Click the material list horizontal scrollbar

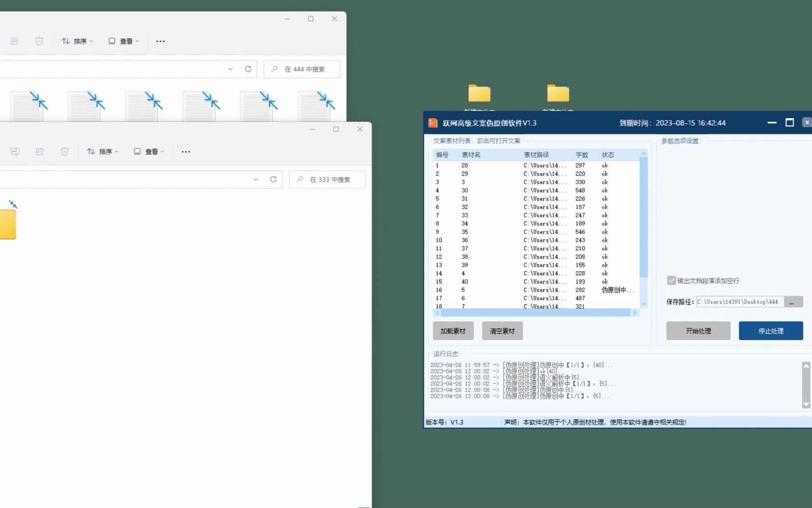[535, 313]
